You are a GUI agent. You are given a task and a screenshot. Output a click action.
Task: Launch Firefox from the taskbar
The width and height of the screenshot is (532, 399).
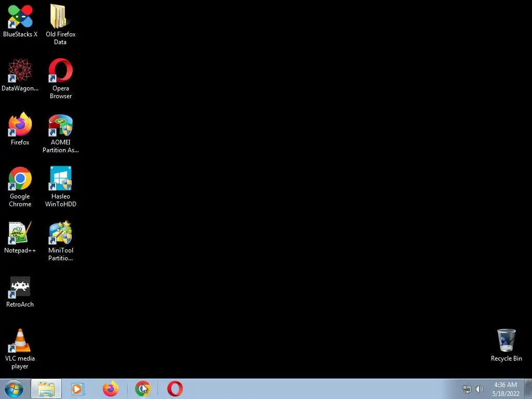tap(110, 389)
